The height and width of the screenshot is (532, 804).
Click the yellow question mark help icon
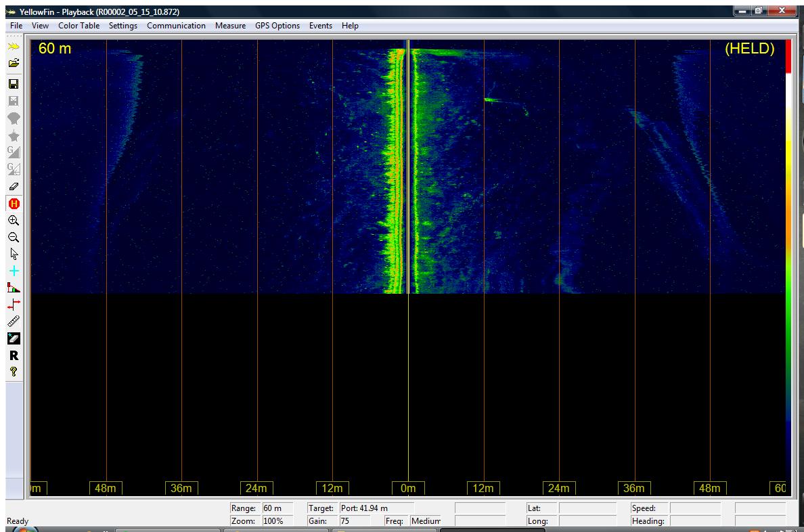click(13, 372)
